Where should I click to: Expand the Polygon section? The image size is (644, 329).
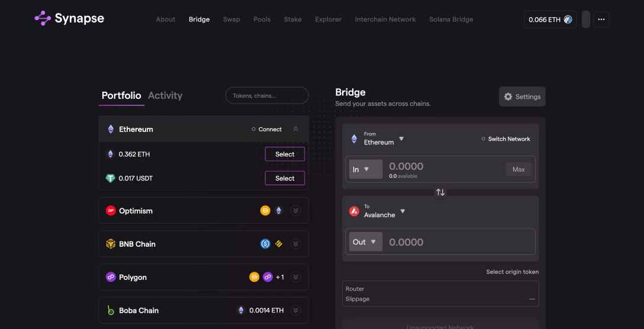[295, 278]
